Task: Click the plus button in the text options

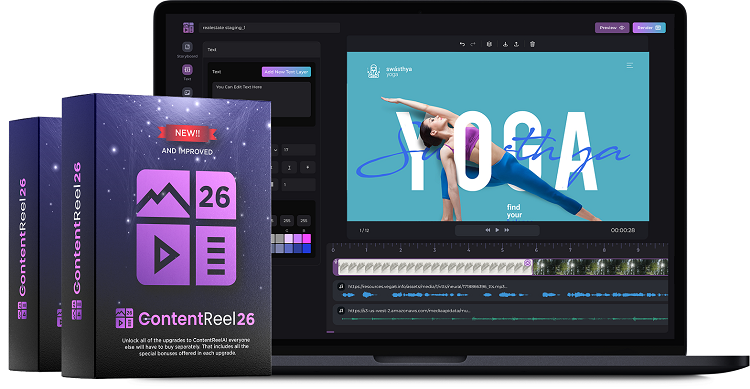Action: 308,167
